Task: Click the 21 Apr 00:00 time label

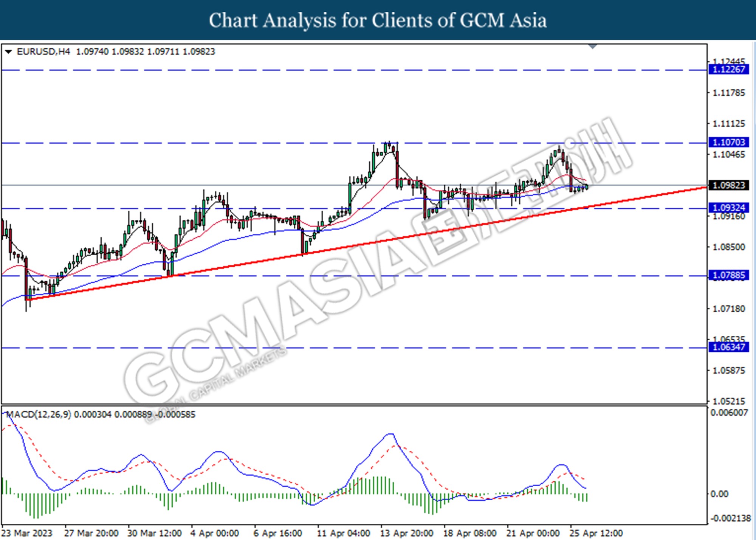Action: [x=533, y=533]
